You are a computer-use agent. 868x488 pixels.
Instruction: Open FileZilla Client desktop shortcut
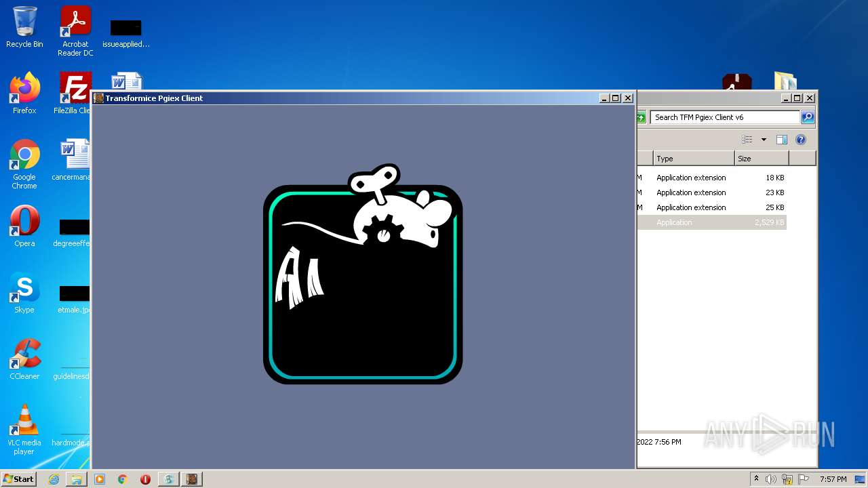[x=73, y=94]
